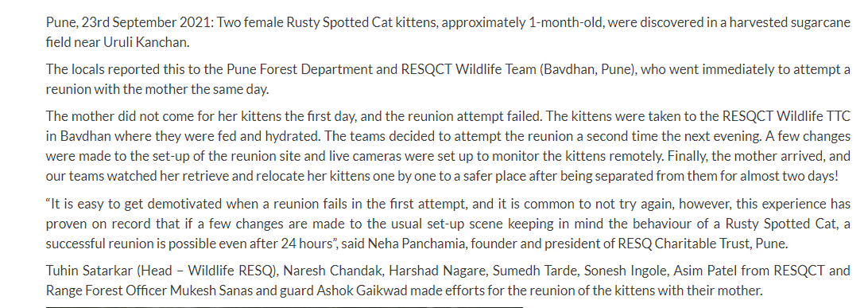The width and height of the screenshot is (868, 308).
Task: Click the text "RESQCT Wildlife TTC"
Action: click(787, 116)
